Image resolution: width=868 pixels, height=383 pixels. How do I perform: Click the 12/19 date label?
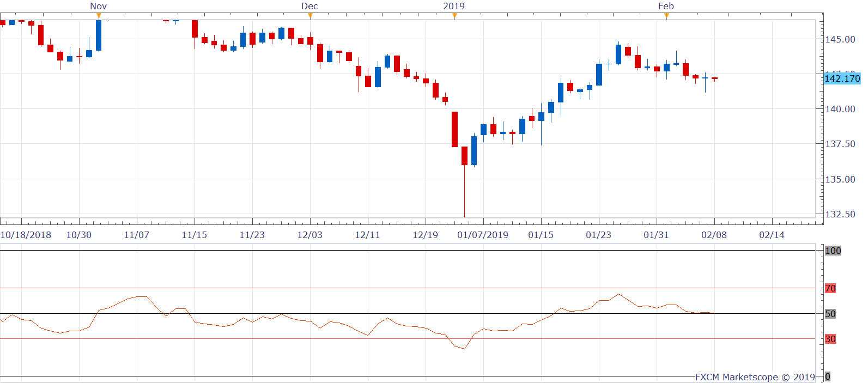[x=426, y=235]
